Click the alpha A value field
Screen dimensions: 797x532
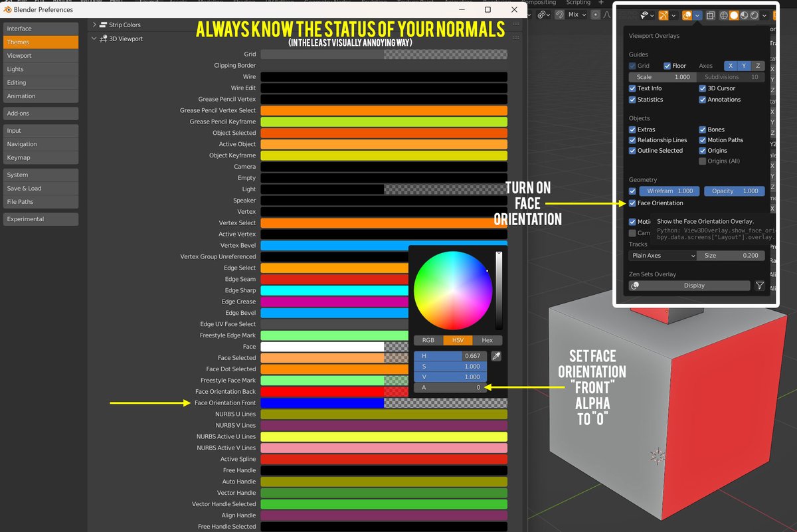450,387
